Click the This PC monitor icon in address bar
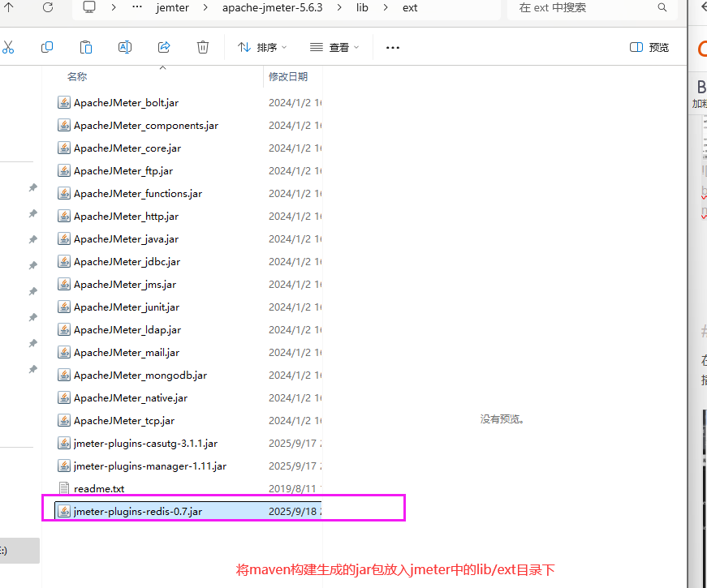The image size is (707, 588). (x=89, y=7)
